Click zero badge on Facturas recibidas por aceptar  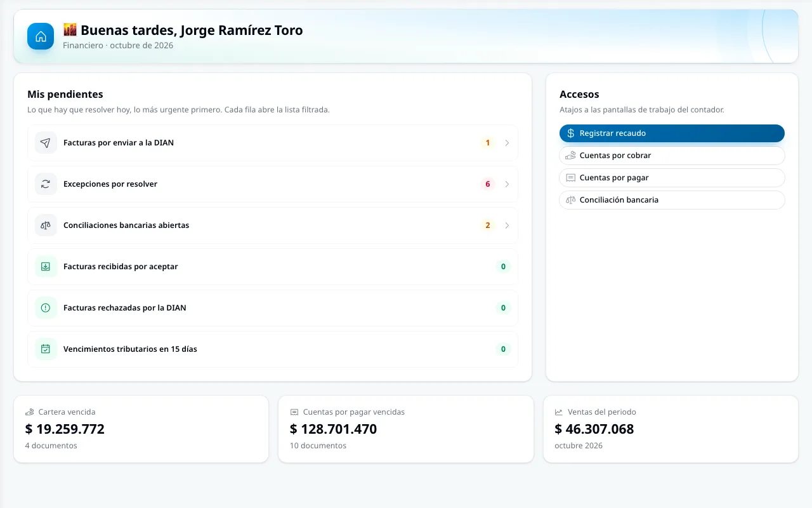click(504, 267)
